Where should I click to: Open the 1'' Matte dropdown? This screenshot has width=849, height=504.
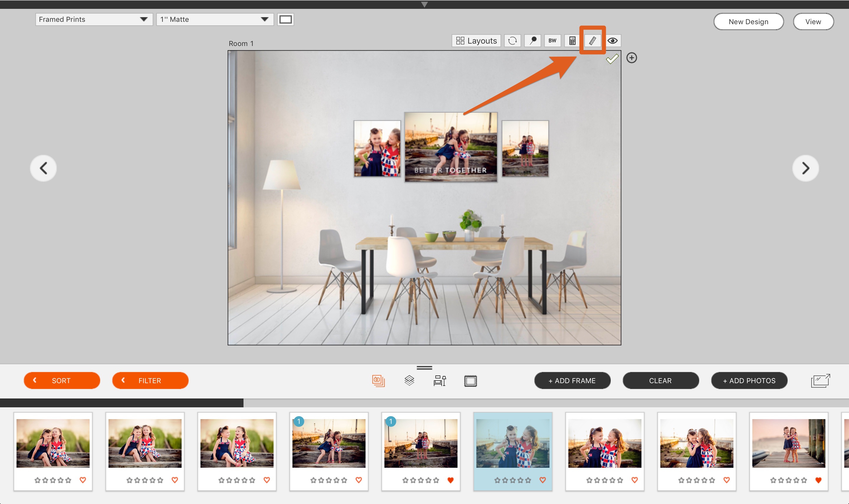pyautogui.click(x=215, y=19)
